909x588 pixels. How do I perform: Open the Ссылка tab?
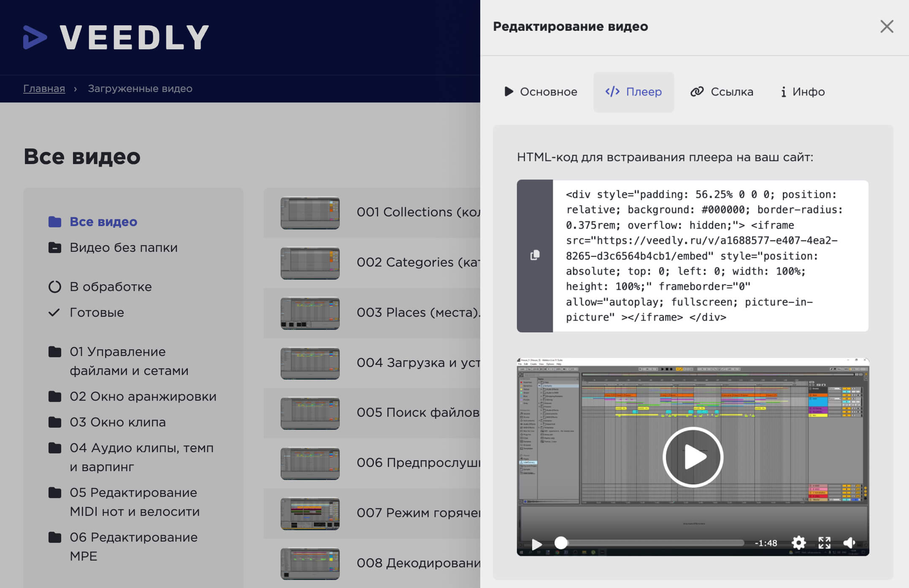click(722, 92)
